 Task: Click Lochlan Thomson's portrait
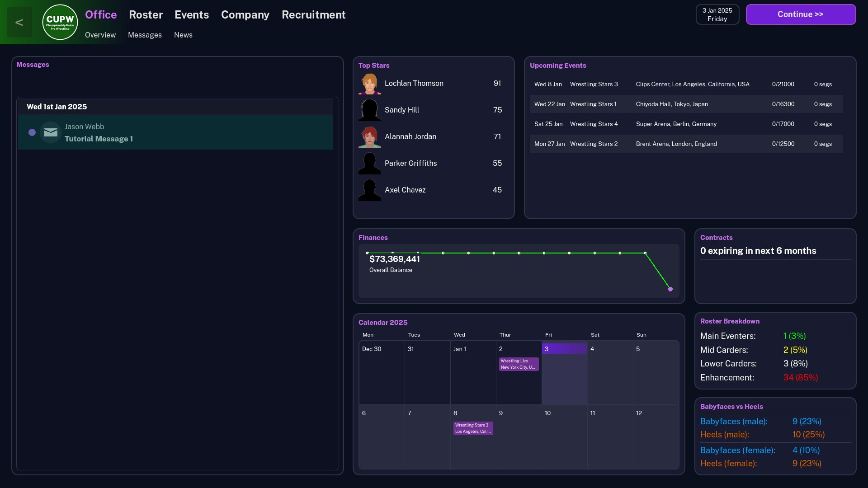click(369, 83)
